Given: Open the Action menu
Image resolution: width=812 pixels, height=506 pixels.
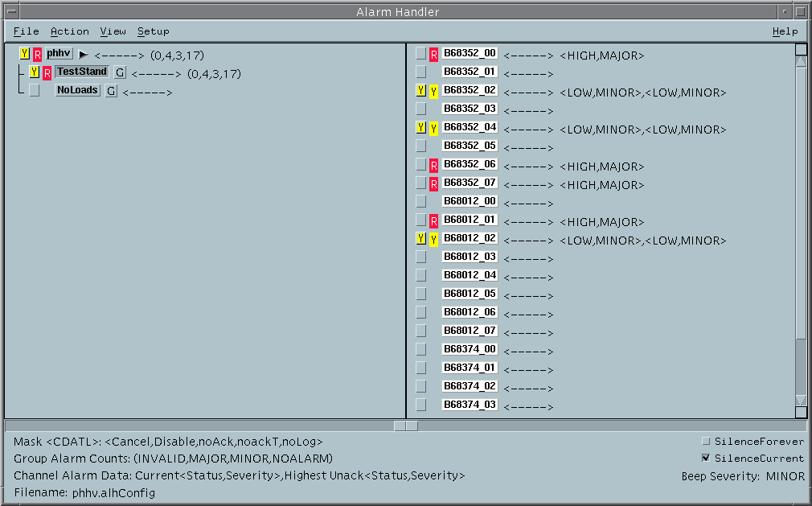Looking at the screenshot, I should click(x=70, y=31).
